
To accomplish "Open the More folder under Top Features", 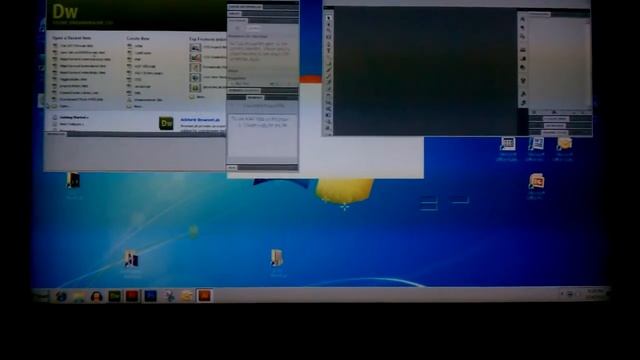I will click(198, 97).
